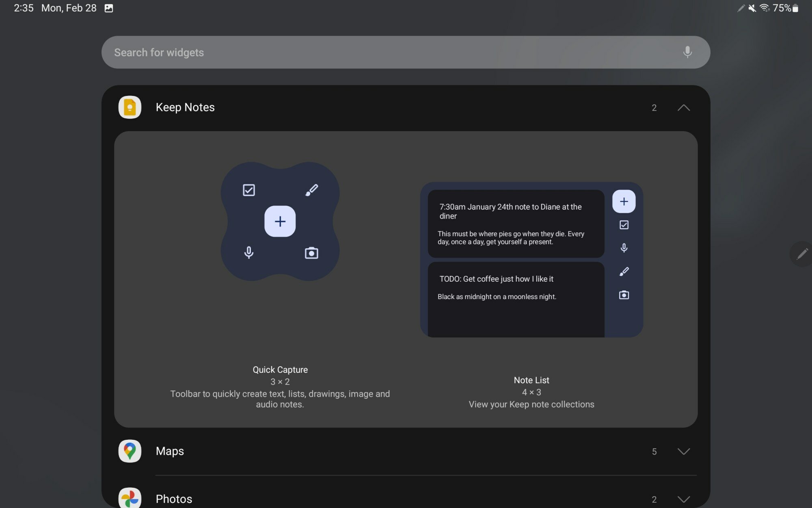
Task: Collapse the Keep Notes widget section
Action: click(683, 108)
